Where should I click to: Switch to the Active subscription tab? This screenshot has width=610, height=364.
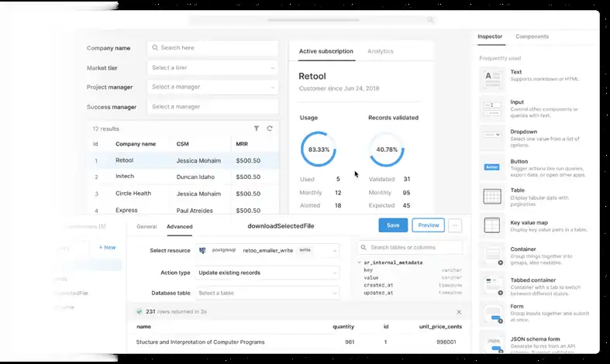pyautogui.click(x=326, y=51)
